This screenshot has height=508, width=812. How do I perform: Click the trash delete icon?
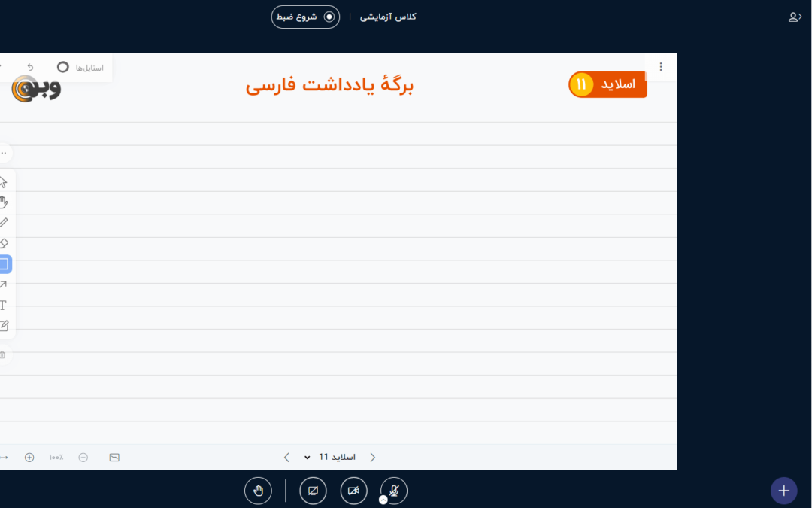tap(3, 354)
